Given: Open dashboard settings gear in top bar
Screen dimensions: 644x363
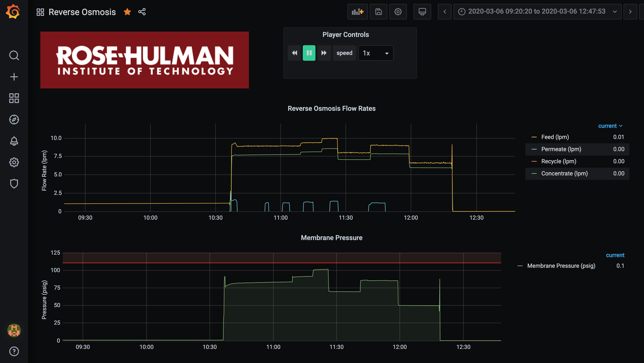Looking at the screenshot, I should [398, 12].
